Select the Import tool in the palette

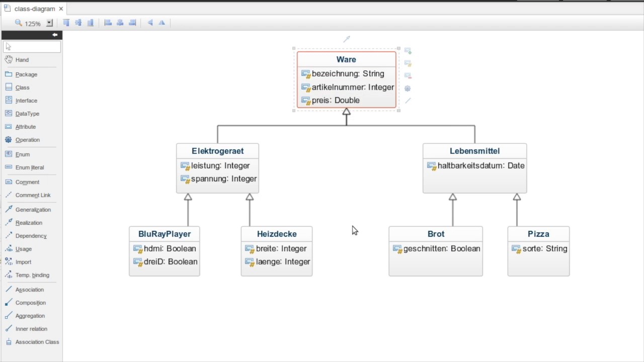(18, 262)
